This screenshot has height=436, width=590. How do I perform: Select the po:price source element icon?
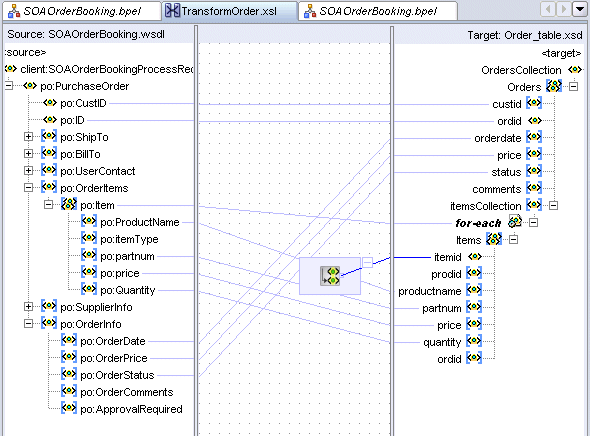89,272
